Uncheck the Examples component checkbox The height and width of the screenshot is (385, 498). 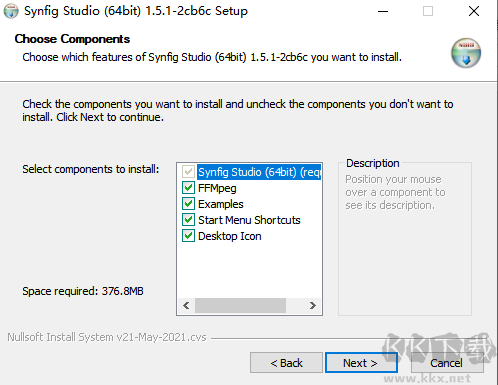pos(188,204)
